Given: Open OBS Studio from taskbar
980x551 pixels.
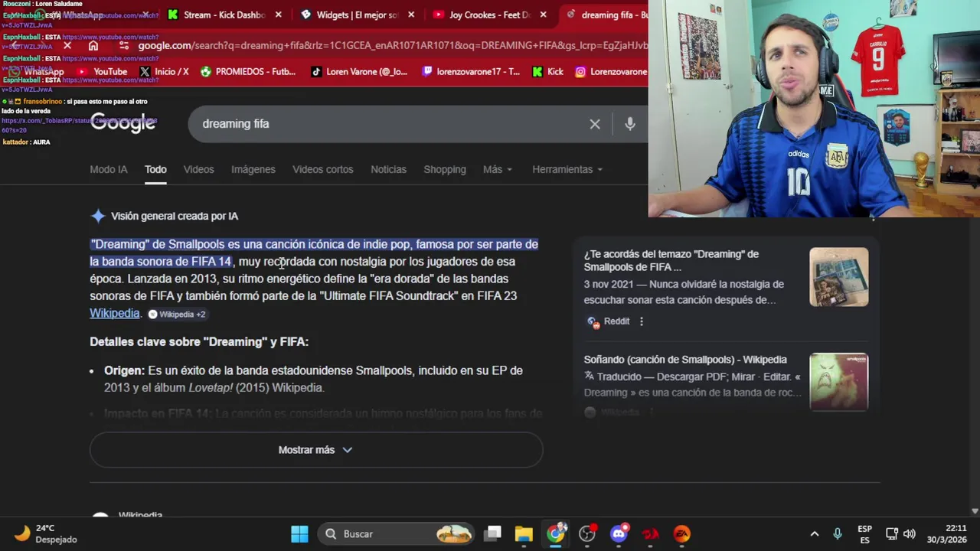Looking at the screenshot, I should pyautogui.click(x=587, y=533).
